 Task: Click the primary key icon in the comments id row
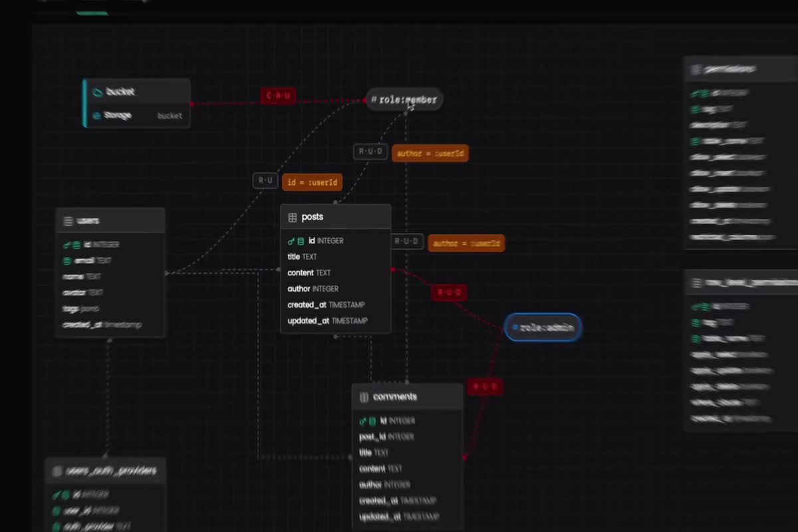(363, 421)
